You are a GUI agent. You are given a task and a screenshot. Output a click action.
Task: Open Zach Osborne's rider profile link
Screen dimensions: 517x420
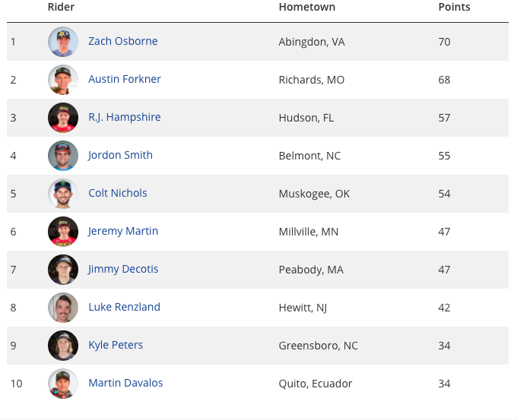coord(123,41)
